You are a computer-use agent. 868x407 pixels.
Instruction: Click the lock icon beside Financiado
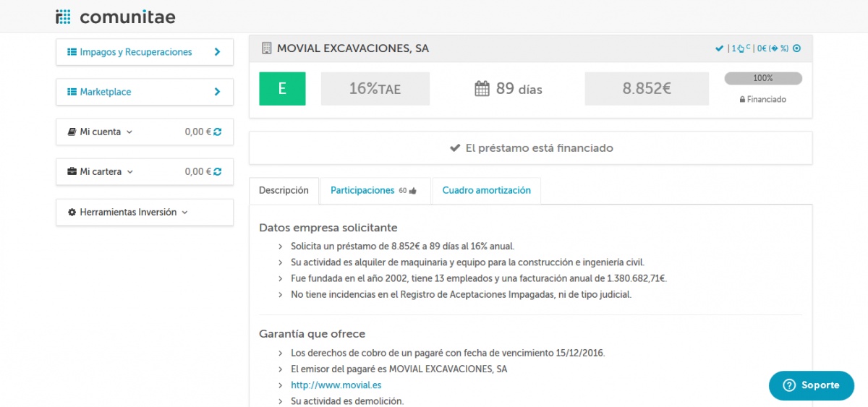(742, 100)
